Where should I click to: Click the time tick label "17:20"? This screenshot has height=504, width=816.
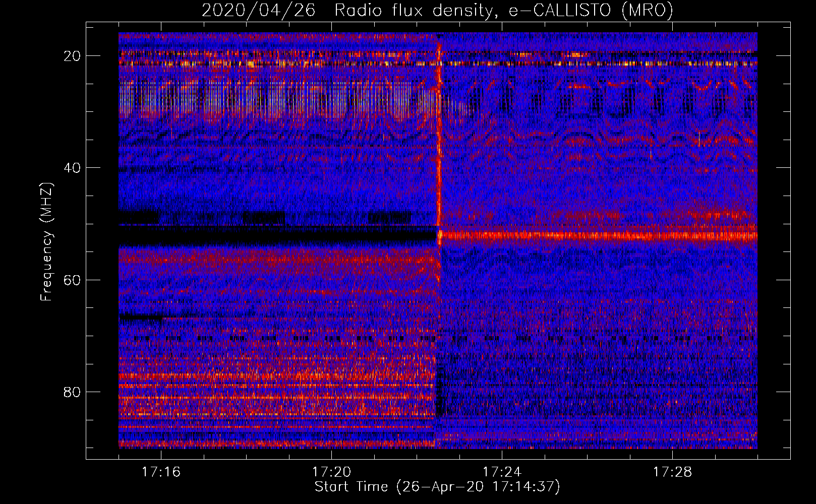(331, 472)
